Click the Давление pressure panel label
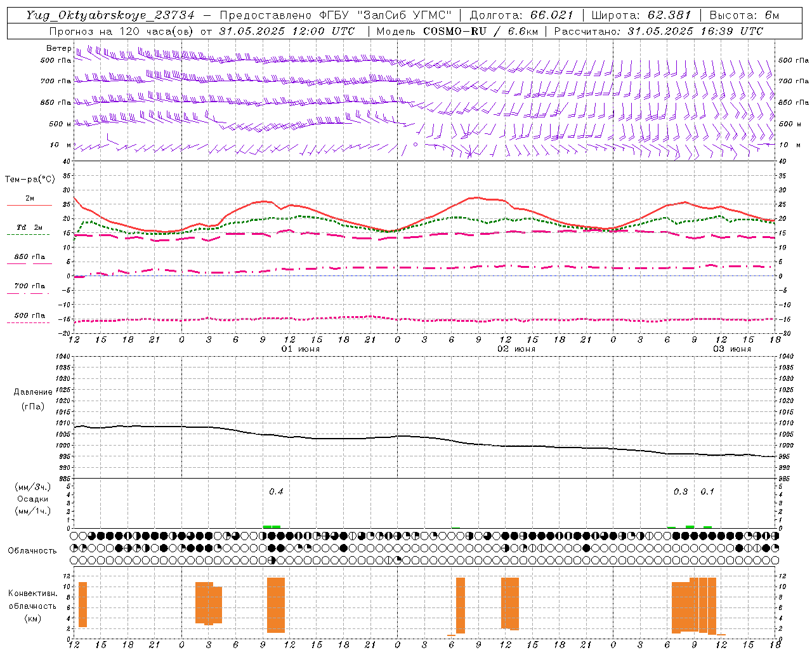The height and width of the screenshot is (650, 812). 33,392
